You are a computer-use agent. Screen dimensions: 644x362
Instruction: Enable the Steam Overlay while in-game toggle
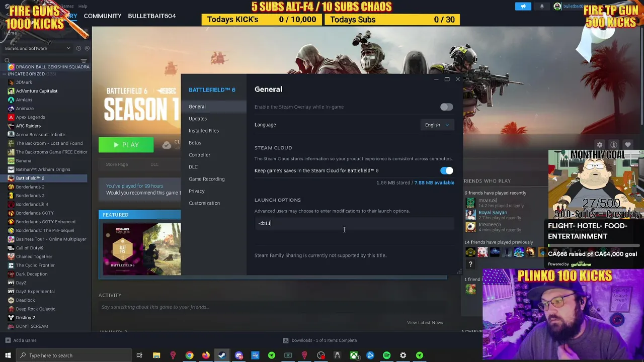(446, 107)
